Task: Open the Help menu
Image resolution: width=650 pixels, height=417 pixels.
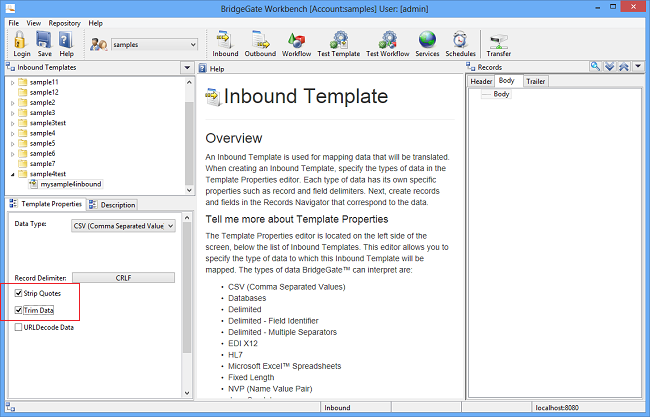Action: [x=95, y=23]
